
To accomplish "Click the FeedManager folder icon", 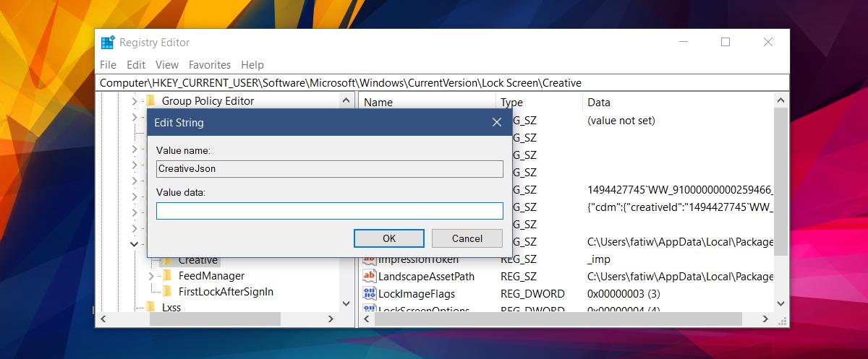I will 167,276.
